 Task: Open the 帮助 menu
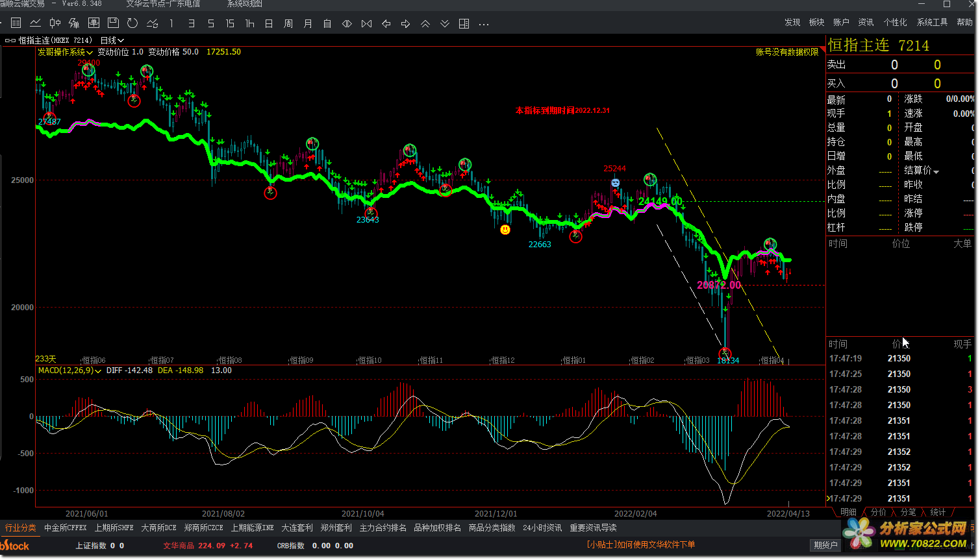(x=964, y=22)
